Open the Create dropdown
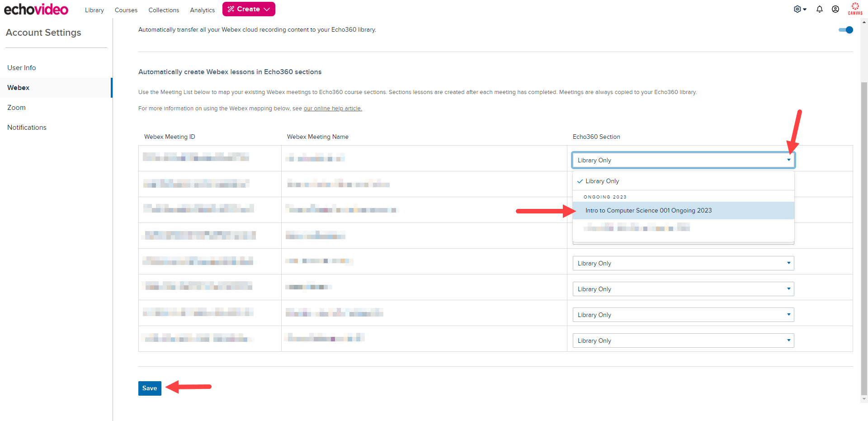Screen dimensions: 868x421 249,9
